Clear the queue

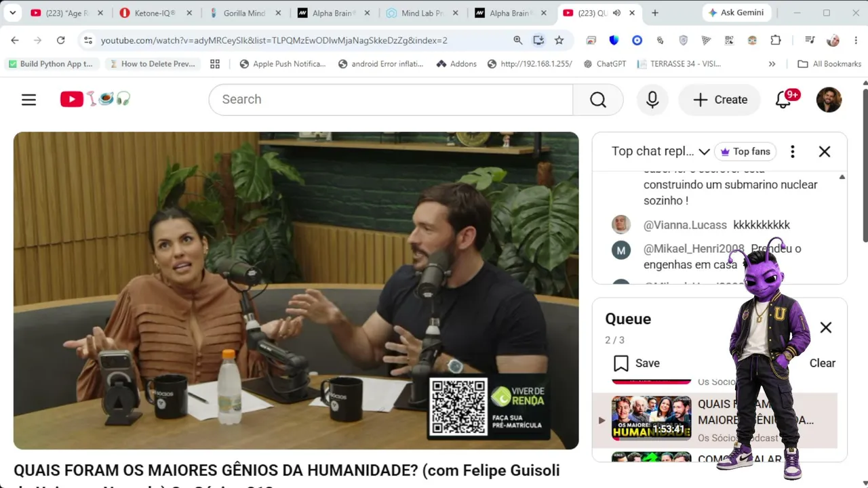(x=822, y=363)
